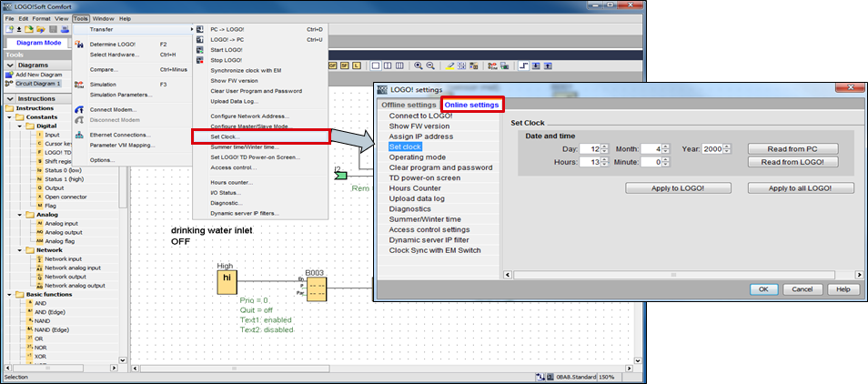Image resolution: width=868 pixels, height=384 pixels.
Task: Click the Zoom in magnifier icon
Action: pos(419,66)
